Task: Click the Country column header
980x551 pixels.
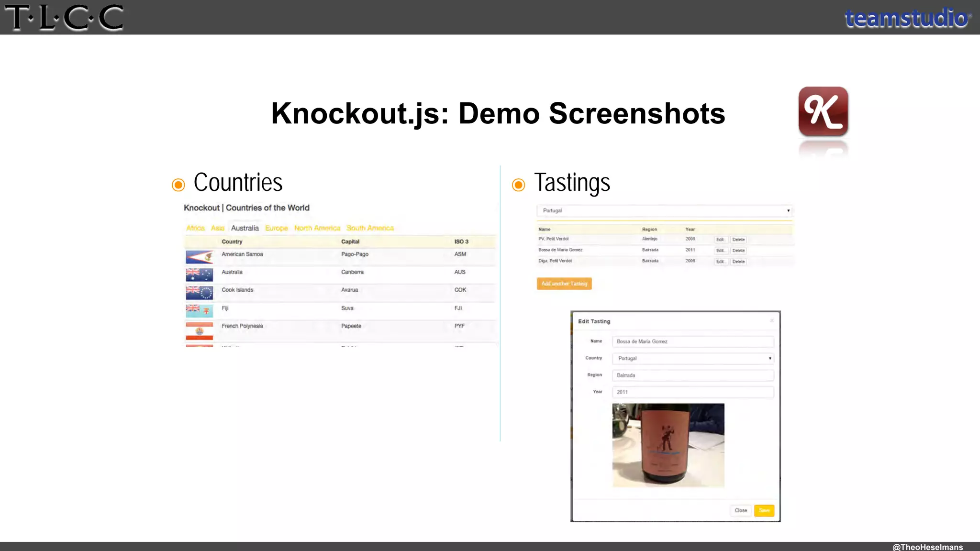Action: [232, 242]
